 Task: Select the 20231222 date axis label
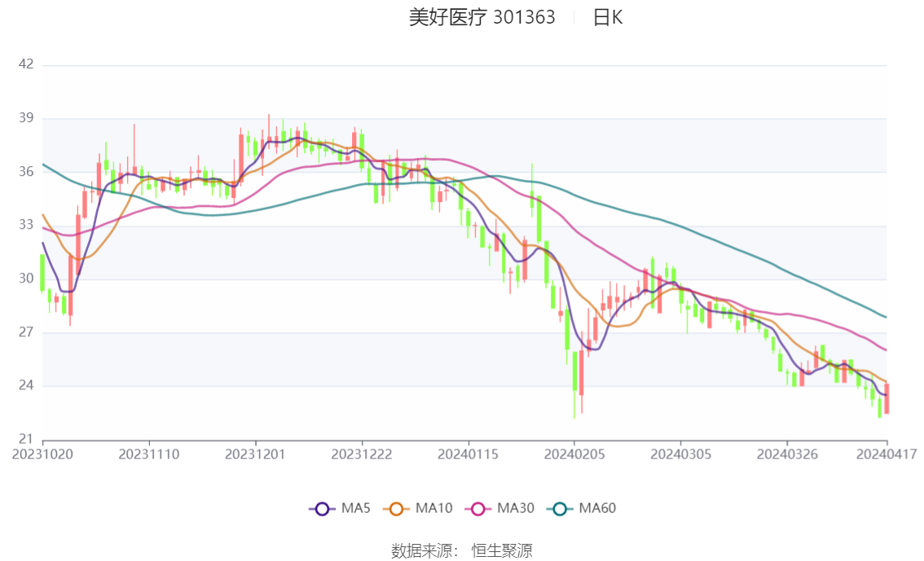click(362, 454)
